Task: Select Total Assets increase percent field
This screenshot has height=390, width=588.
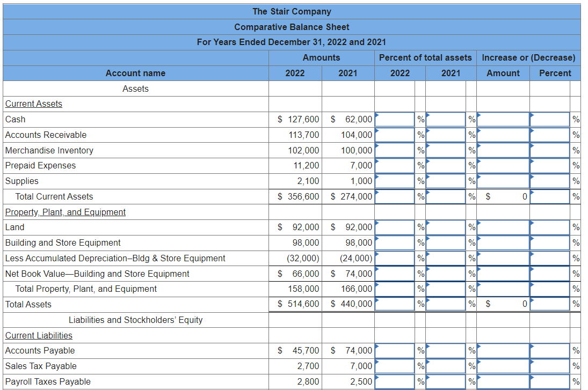Action: 550,304
